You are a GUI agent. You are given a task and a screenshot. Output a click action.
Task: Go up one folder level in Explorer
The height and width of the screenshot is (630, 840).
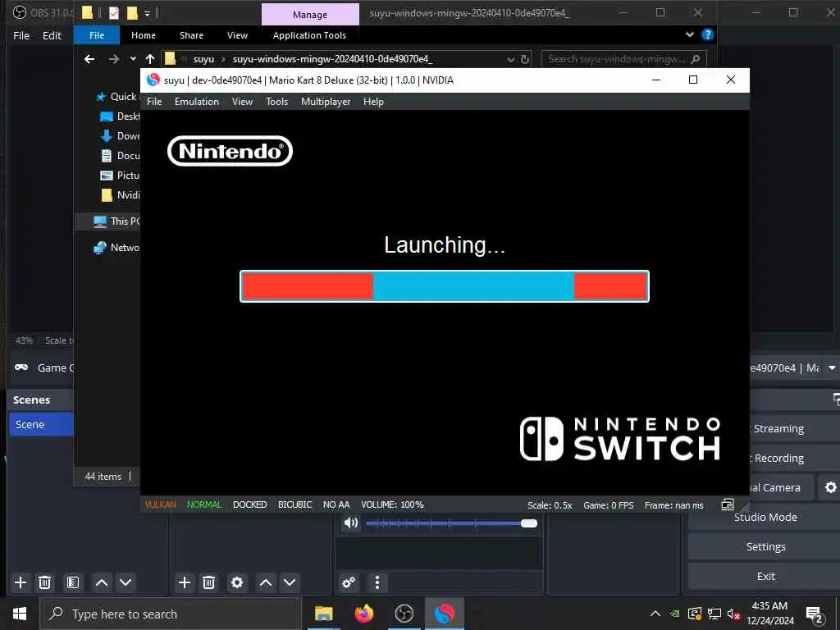point(150,59)
